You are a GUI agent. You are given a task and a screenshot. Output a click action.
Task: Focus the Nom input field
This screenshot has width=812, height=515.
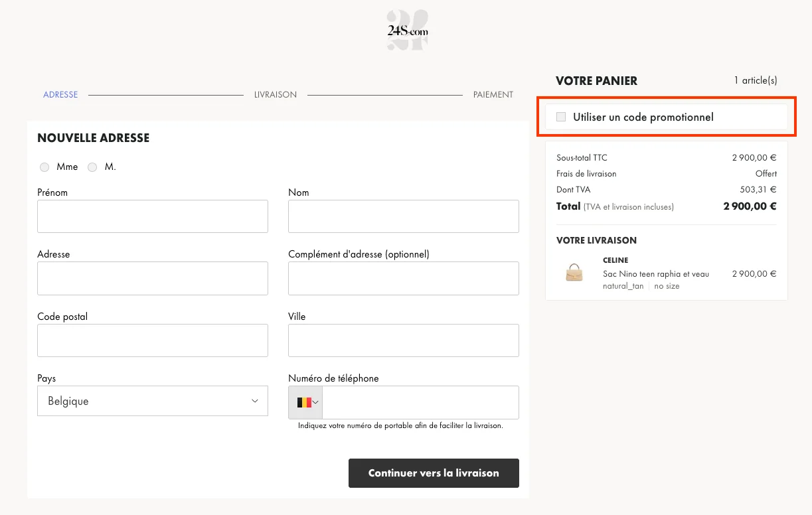click(404, 216)
